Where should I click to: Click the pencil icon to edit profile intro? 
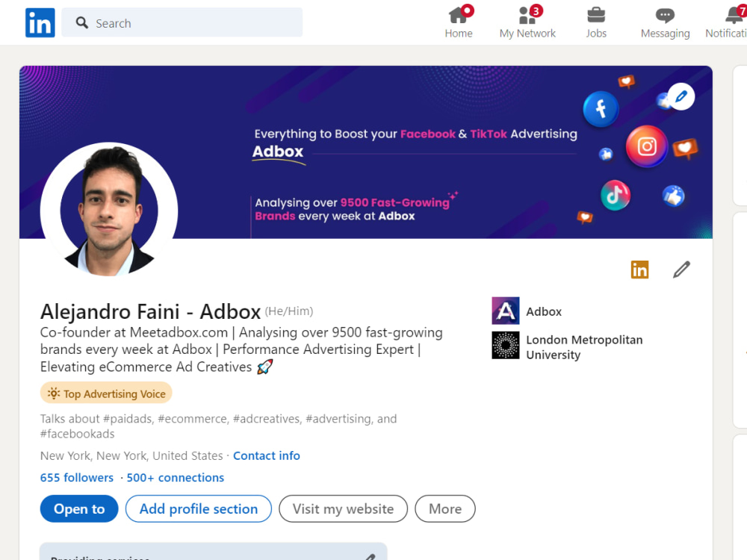point(681,269)
